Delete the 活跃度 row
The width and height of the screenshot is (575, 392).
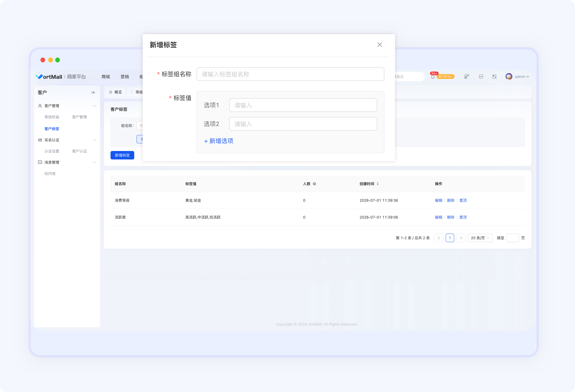450,217
